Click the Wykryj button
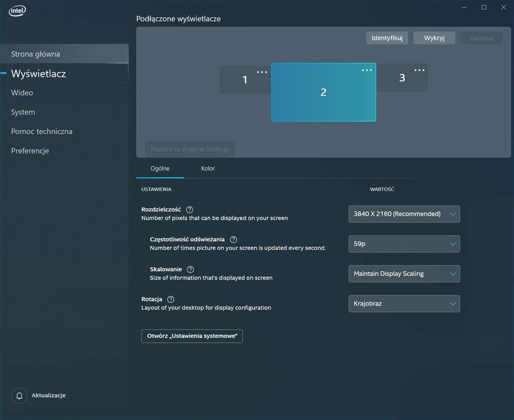The width and height of the screenshot is (514, 420). [x=434, y=38]
